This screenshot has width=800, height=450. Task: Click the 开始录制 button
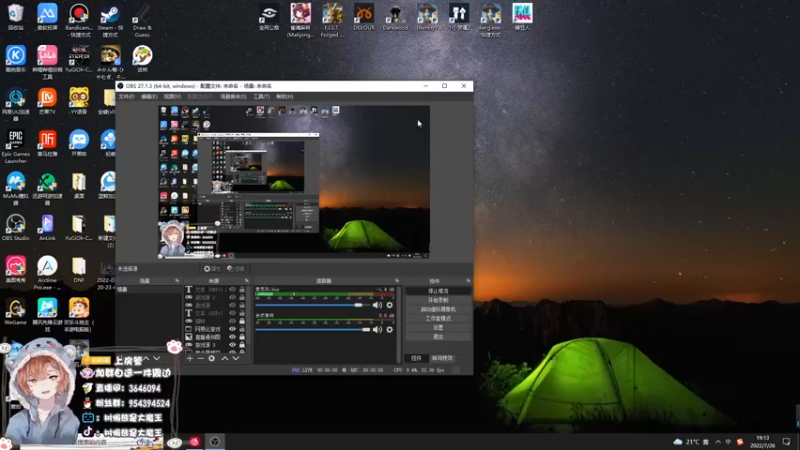(x=438, y=300)
